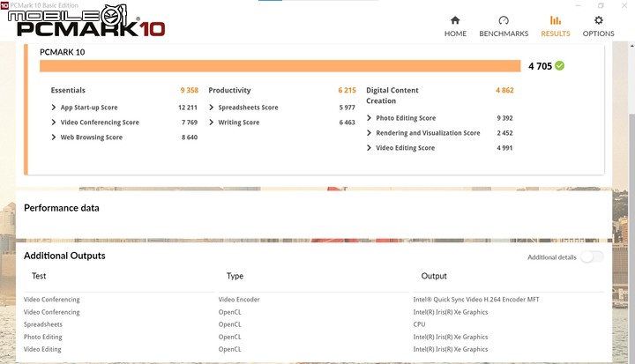Viewport: 635px width, 364px height.
Task: Click the Writing value 6 463
Action: pos(347,123)
